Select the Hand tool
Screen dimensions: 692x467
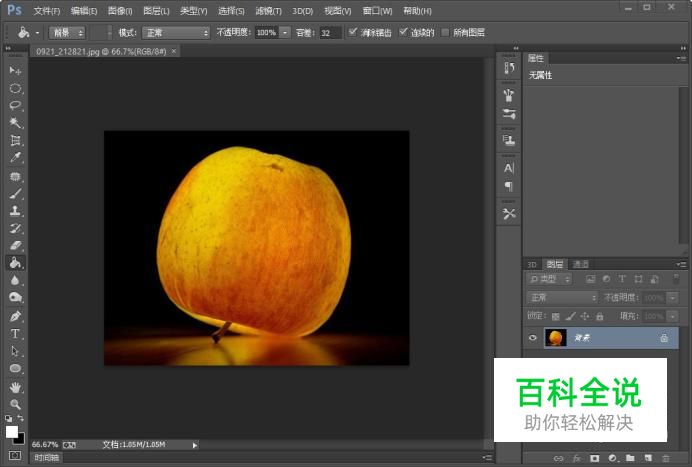tap(15, 387)
